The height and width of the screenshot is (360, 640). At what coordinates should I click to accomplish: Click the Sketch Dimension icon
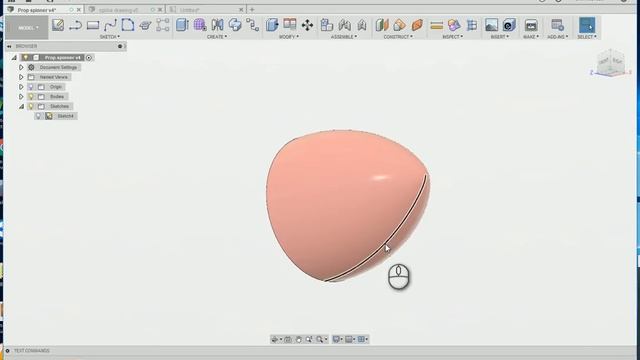click(x=163, y=25)
